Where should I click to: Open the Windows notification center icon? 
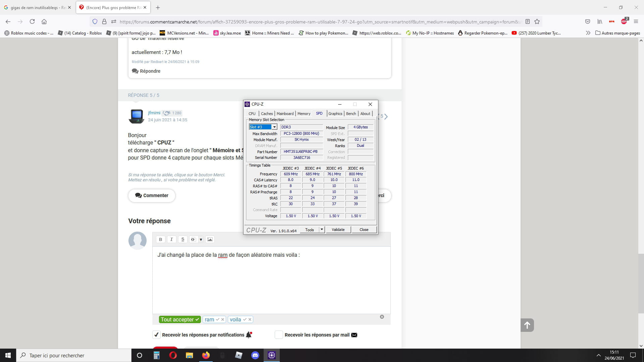click(x=633, y=355)
